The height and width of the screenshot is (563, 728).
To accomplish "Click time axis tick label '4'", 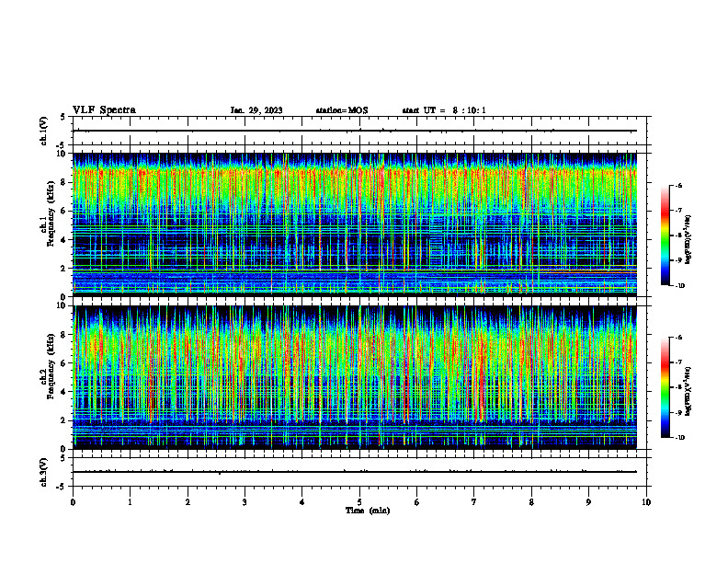I will [302, 502].
